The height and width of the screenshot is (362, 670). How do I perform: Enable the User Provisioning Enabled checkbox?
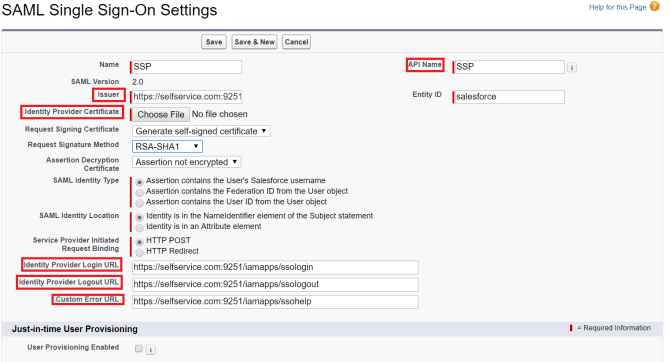coord(138,348)
